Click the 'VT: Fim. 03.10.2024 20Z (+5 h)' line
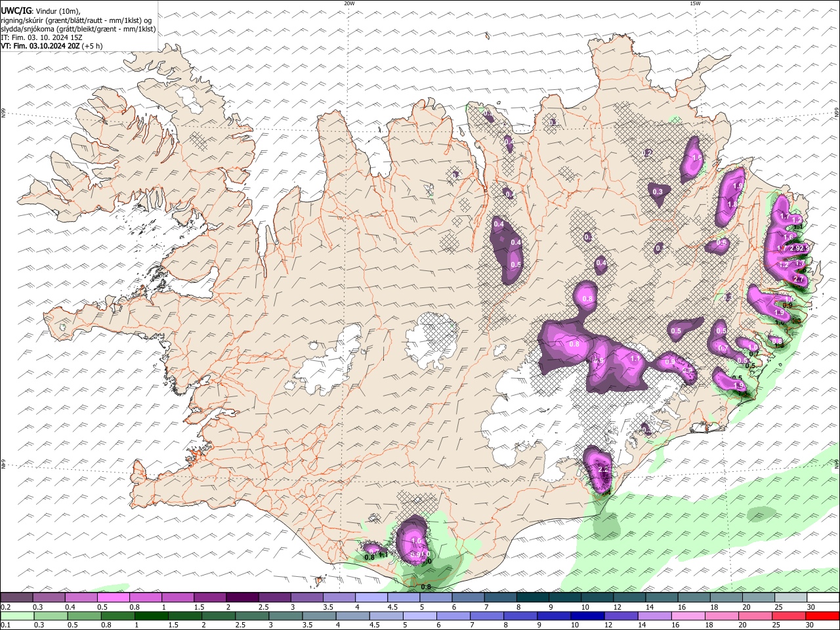The height and width of the screenshot is (630, 840). tap(51, 46)
